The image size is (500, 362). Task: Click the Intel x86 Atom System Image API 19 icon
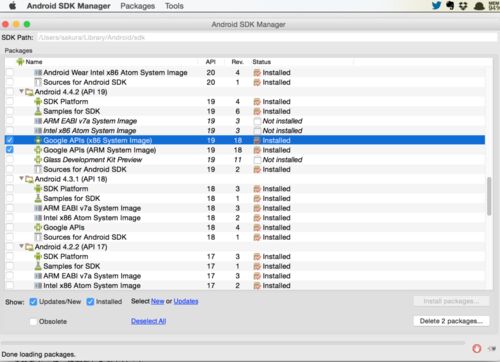pos(38,130)
